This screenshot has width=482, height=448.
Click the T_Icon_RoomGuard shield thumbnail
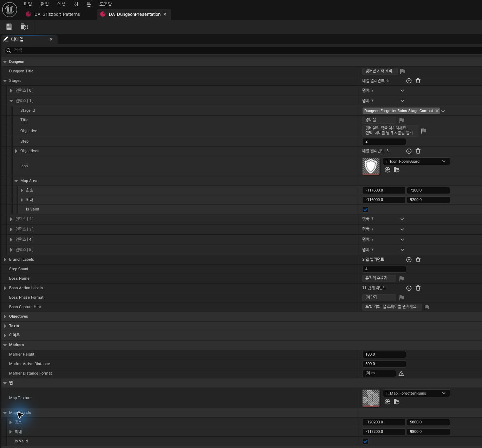(x=371, y=166)
